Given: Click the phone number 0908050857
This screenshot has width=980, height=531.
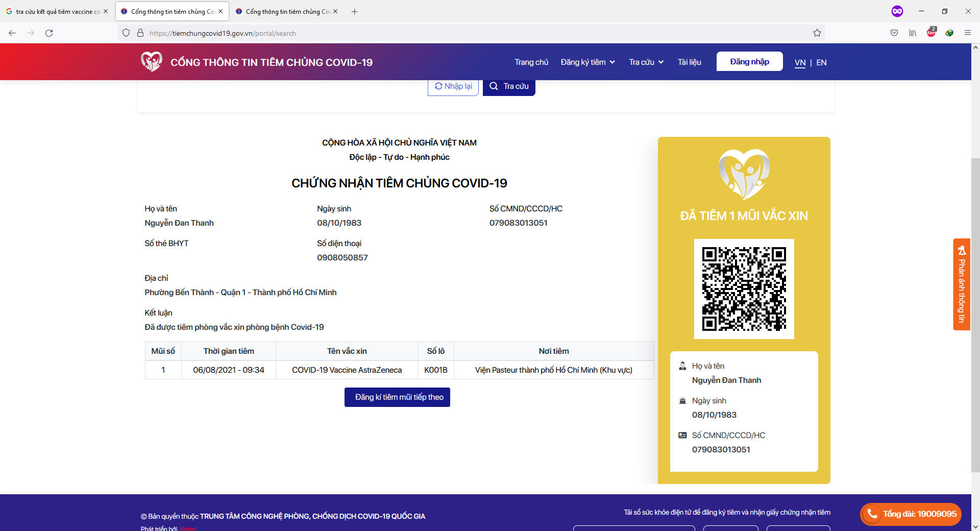Looking at the screenshot, I should (x=342, y=258).
